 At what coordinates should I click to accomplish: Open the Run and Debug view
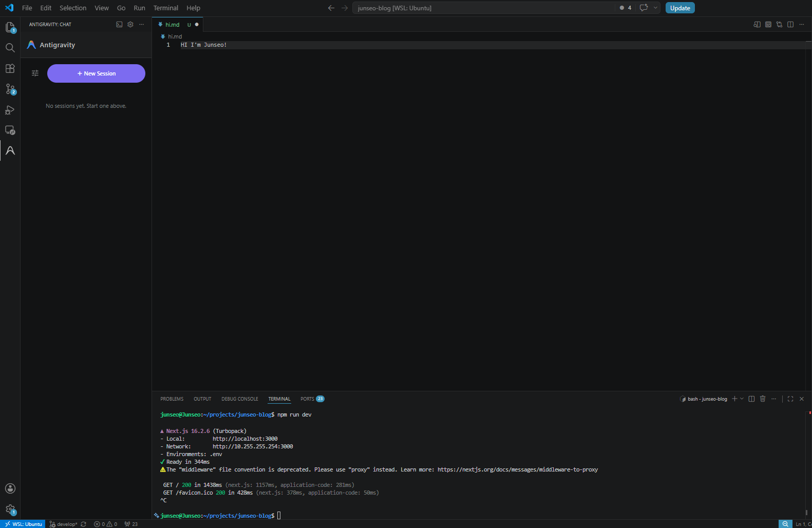[x=10, y=109]
